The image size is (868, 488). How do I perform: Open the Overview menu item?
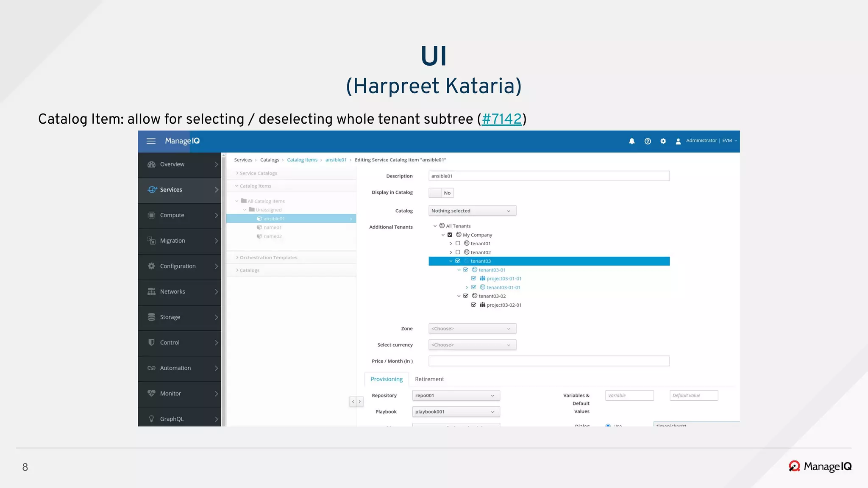tap(180, 164)
